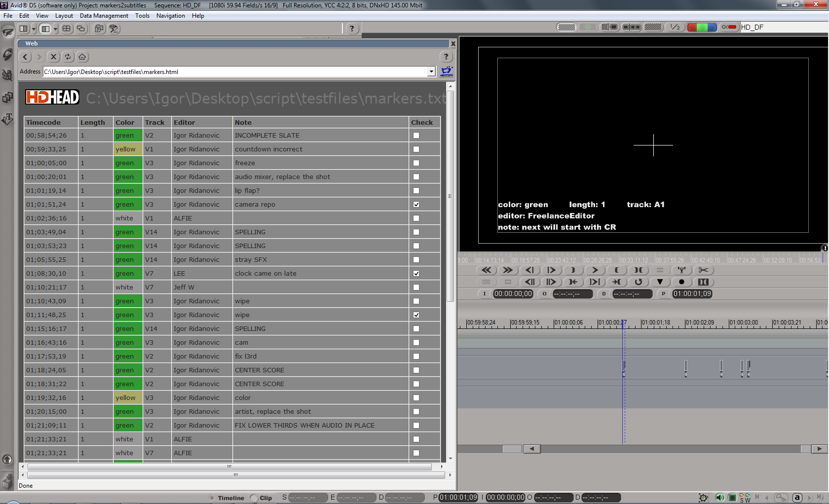This screenshot has height=504, width=829.
Task: Click the Editor column header
Action: click(202, 122)
